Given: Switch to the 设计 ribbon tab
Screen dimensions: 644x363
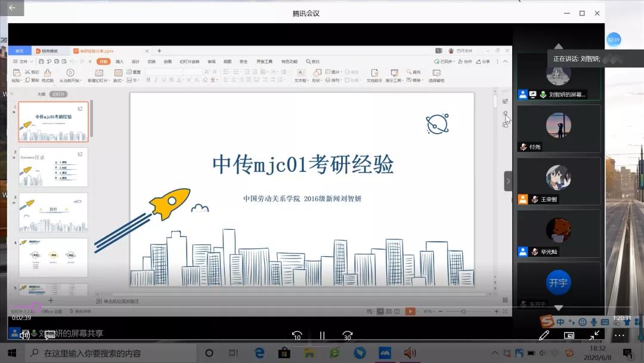Looking at the screenshot, I should point(135,61).
